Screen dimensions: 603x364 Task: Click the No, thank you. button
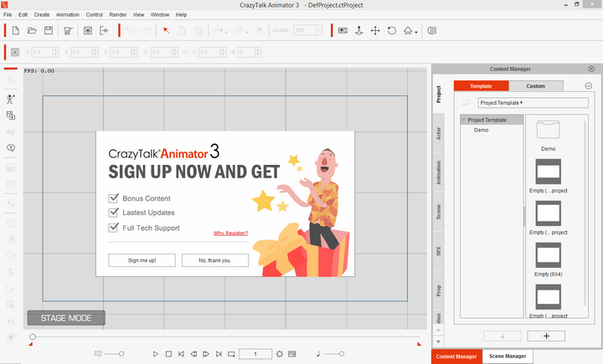coord(215,260)
